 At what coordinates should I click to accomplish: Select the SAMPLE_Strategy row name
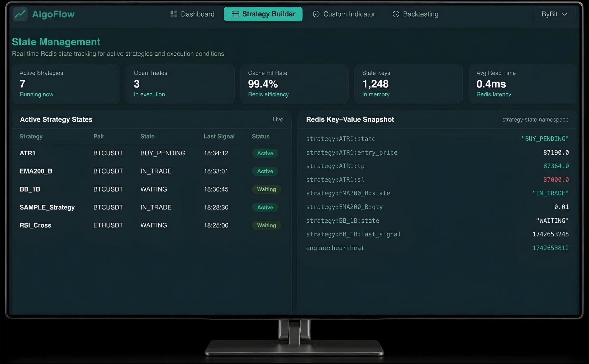click(x=47, y=207)
